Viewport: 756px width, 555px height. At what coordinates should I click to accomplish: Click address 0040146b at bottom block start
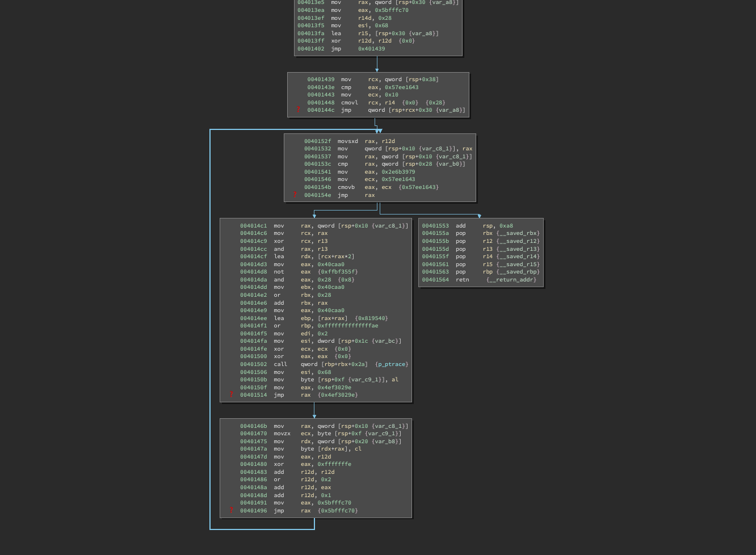tap(253, 426)
